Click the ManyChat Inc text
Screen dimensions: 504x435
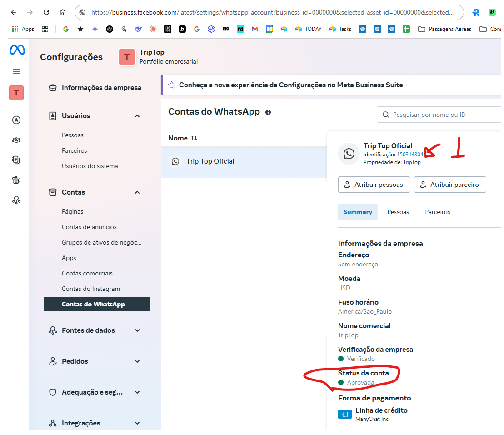point(372,419)
